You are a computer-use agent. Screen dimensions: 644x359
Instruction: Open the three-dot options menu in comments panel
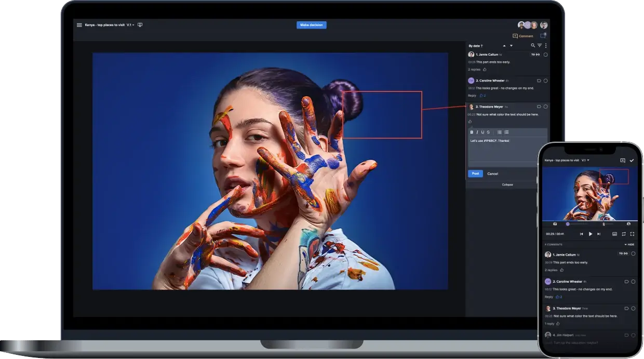[546, 46]
